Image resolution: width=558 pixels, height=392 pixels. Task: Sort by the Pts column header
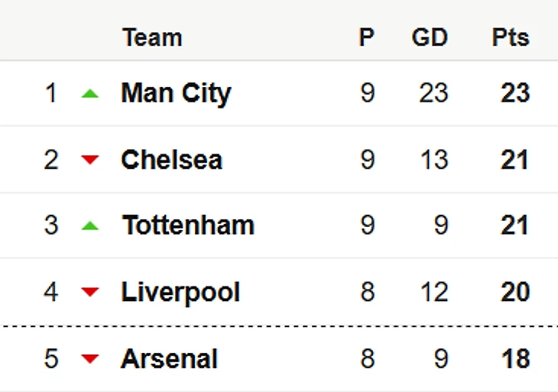tap(511, 37)
